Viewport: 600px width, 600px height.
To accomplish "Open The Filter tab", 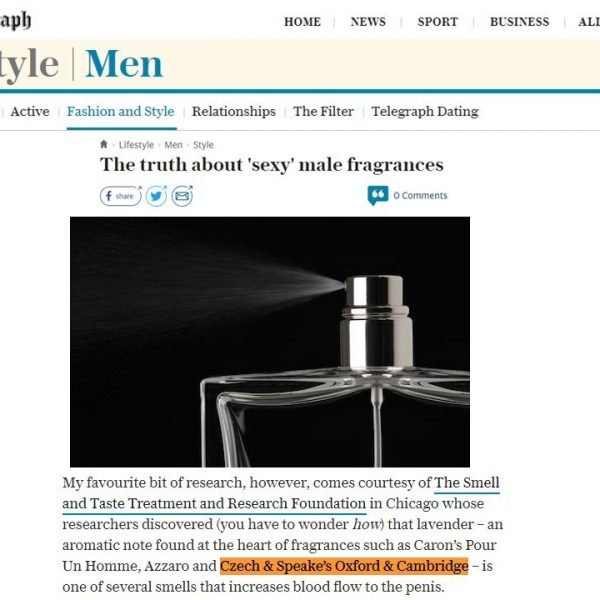I will click(323, 111).
